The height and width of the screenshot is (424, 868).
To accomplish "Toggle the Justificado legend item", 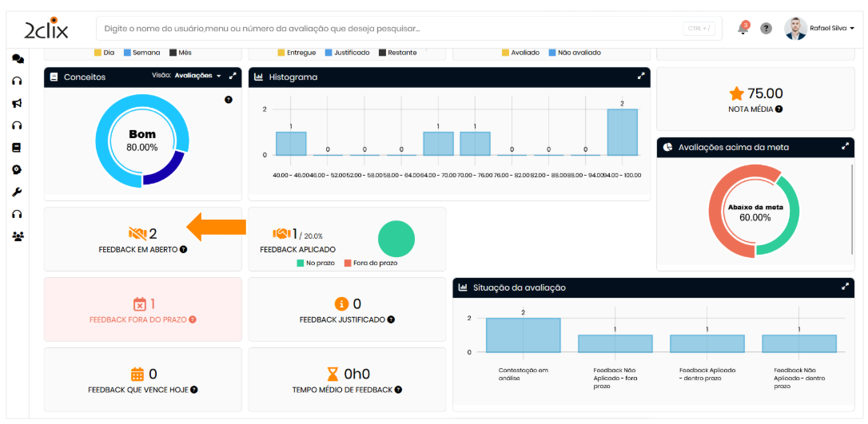I will pyautogui.click(x=345, y=53).
